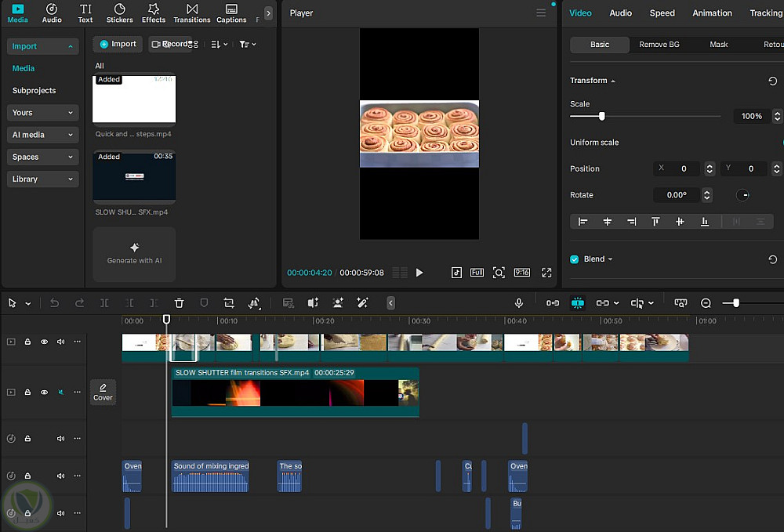784x532 pixels.
Task: Select the Mask tab
Action: coord(718,45)
